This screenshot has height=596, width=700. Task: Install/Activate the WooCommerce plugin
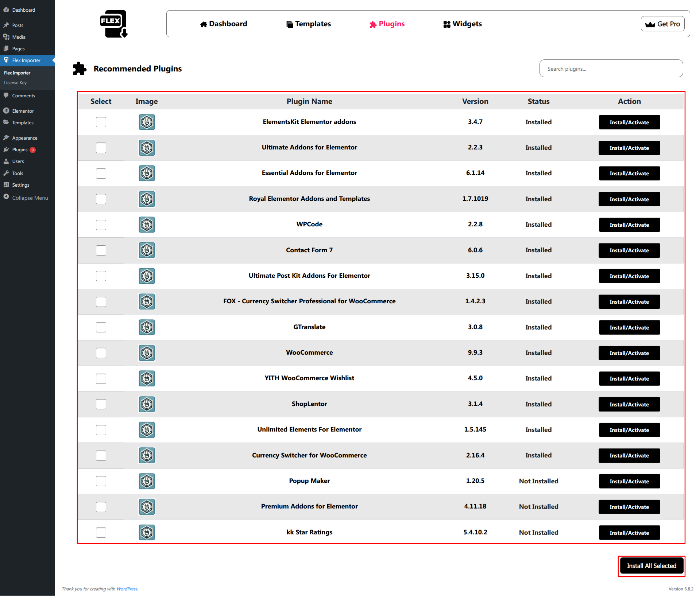pyautogui.click(x=629, y=353)
